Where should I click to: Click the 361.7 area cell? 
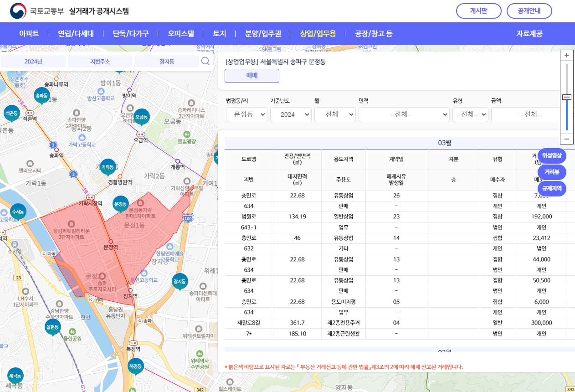297,323
